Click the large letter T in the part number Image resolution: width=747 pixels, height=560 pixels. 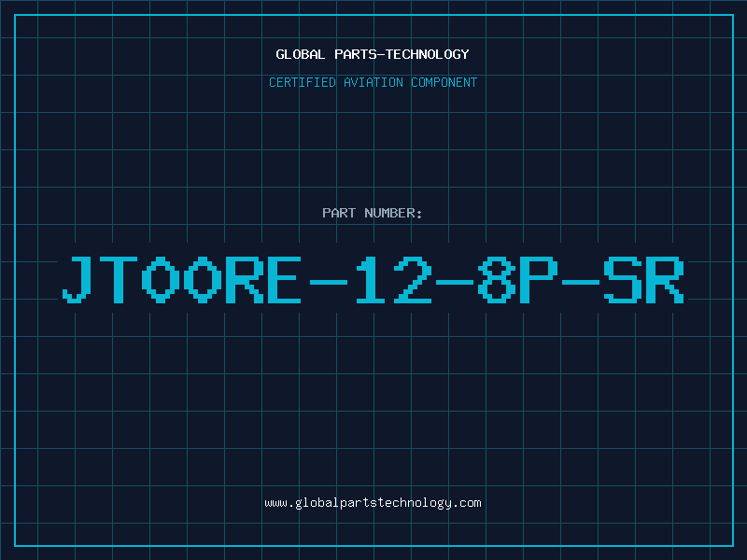click(119, 280)
